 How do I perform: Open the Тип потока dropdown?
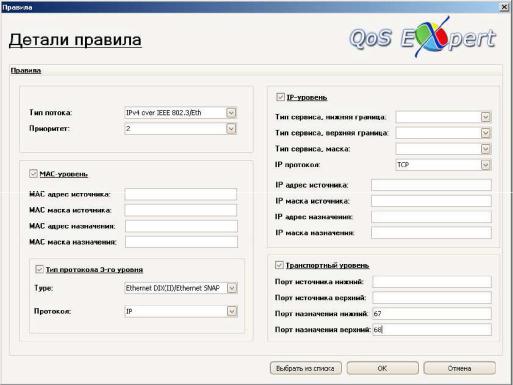point(231,113)
